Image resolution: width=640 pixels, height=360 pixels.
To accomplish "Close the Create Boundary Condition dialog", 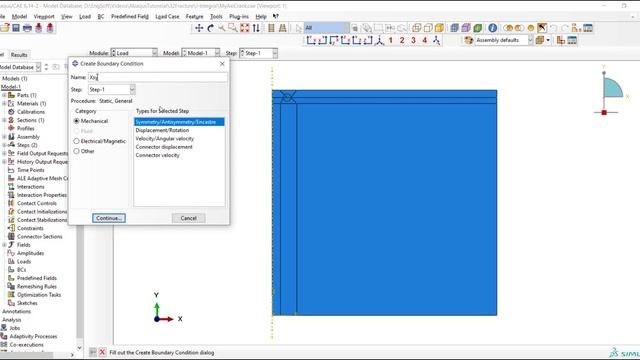I will (x=222, y=64).
